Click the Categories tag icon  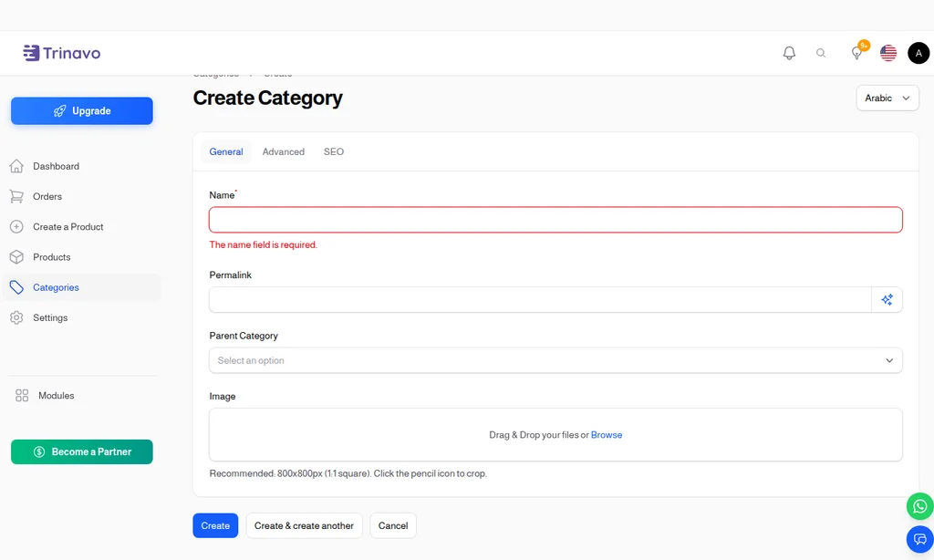pyautogui.click(x=16, y=287)
